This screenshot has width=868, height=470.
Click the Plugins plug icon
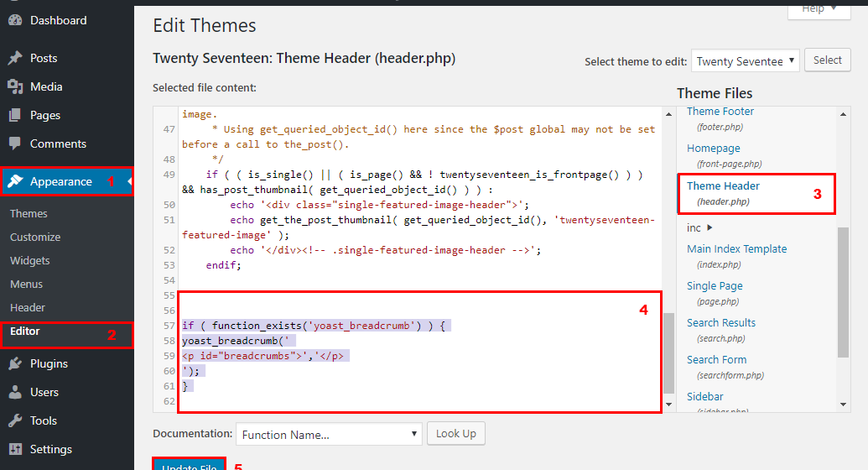tap(15, 363)
